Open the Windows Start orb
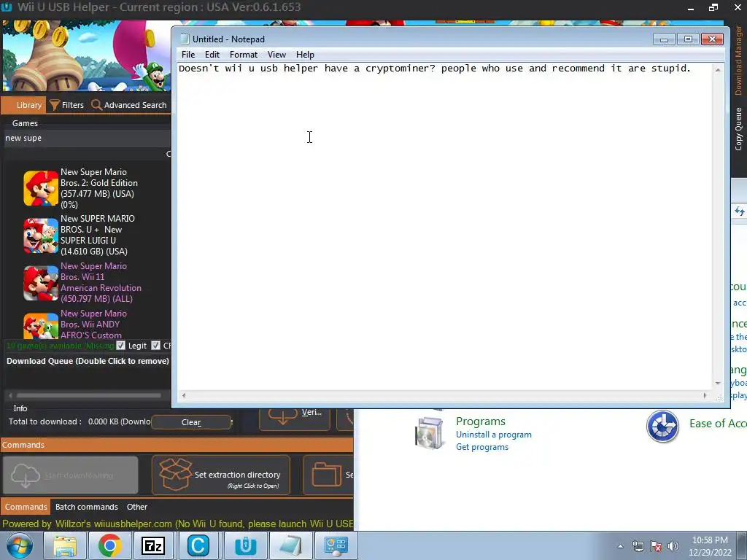Screen dimensions: 747x560 (20, 545)
